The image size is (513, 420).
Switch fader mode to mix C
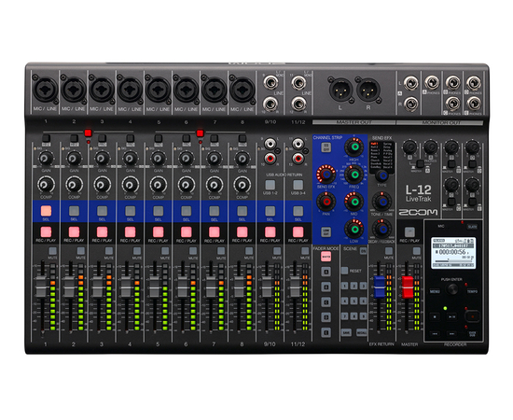coord(326,302)
